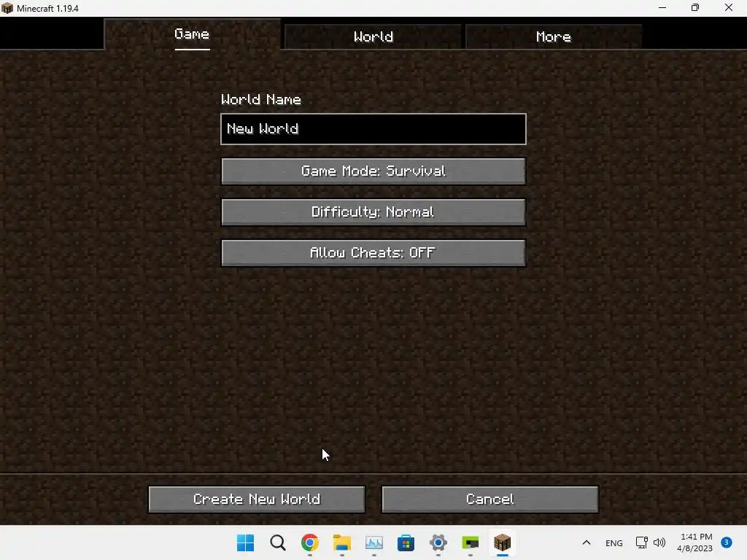Switch to the World tab
Screen dimensions: 747x560
(373, 36)
